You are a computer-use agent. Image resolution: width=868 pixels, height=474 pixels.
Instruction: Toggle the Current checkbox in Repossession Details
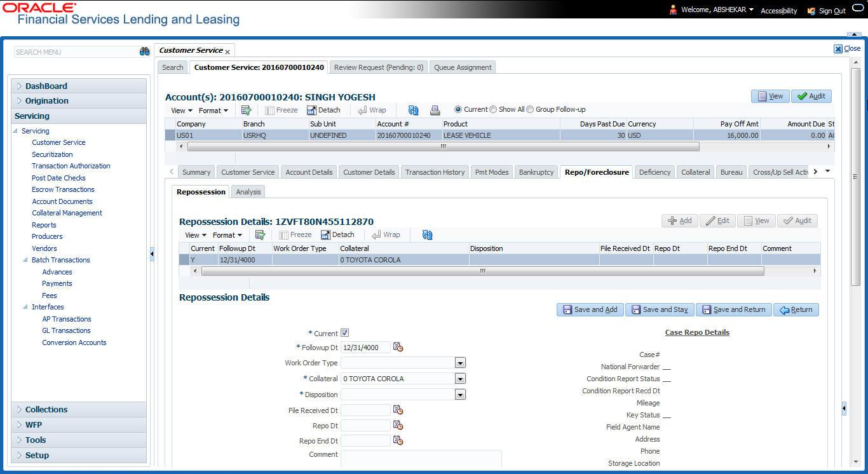(345, 332)
